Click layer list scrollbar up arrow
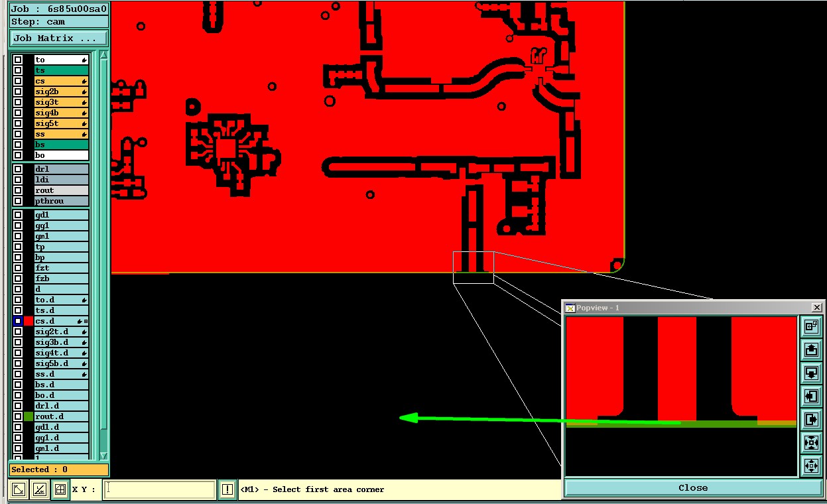 103,56
